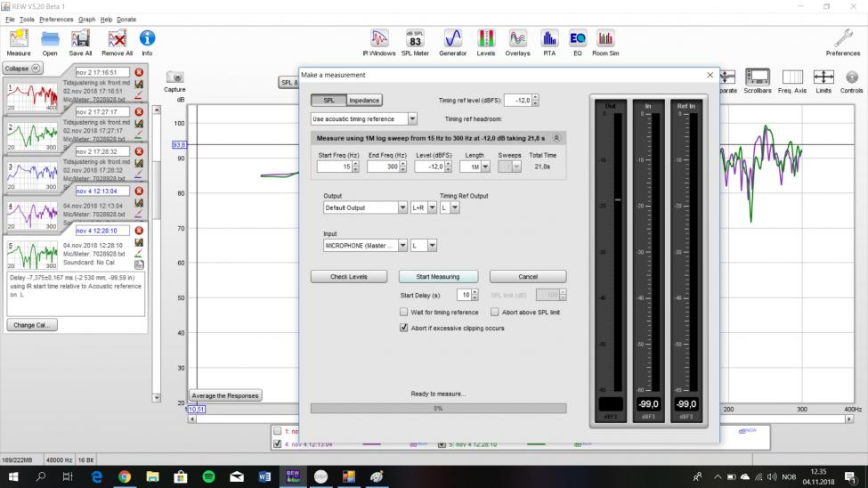The width and height of the screenshot is (868, 488).
Task: Open the Room Sim tool
Action: [605, 40]
